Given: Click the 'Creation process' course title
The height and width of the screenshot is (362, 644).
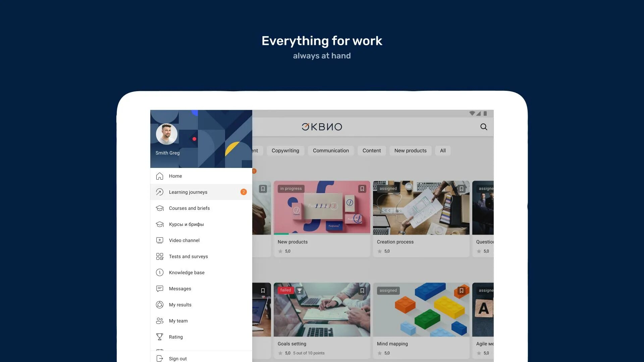Looking at the screenshot, I should click(395, 242).
